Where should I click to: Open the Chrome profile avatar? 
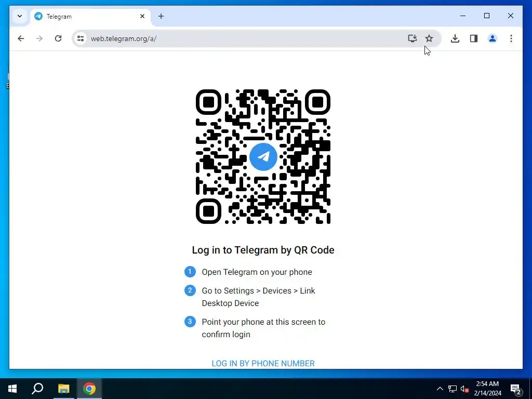[x=493, y=38]
